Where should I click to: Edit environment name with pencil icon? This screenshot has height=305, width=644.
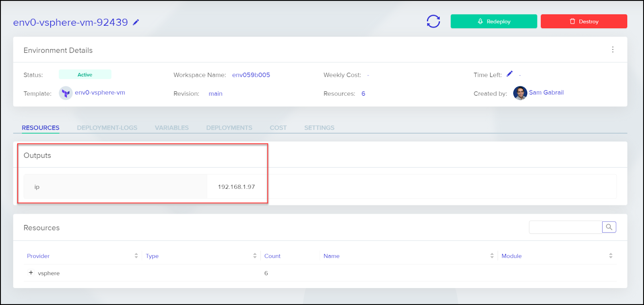(x=136, y=22)
